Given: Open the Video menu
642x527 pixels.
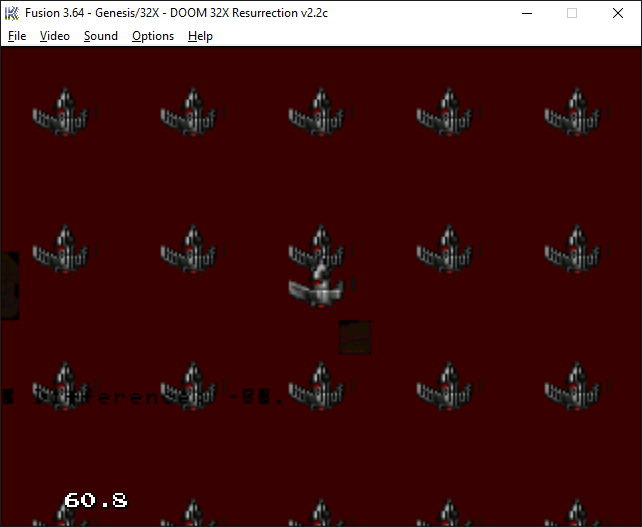Looking at the screenshot, I should tap(55, 36).
